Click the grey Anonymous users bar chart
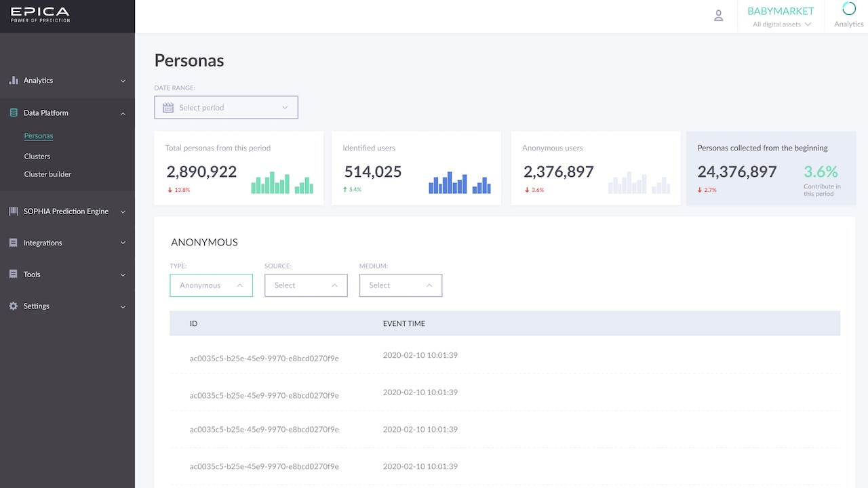 639,183
